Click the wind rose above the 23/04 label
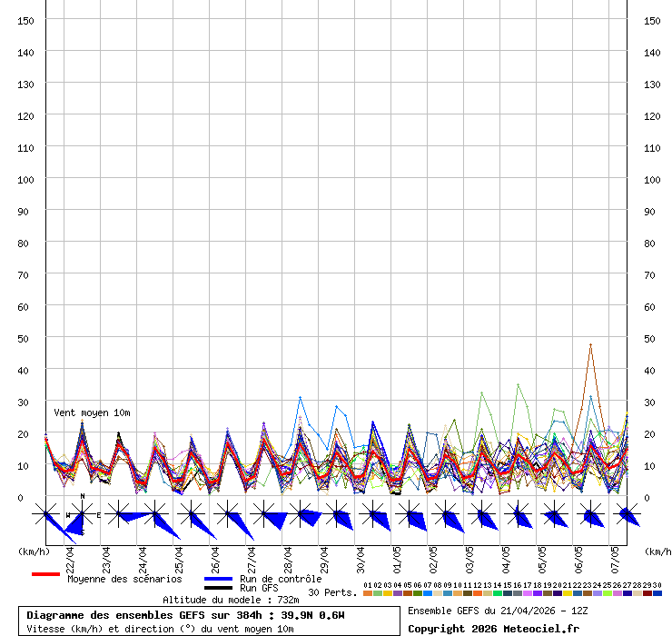 click(x=119, y=515)
